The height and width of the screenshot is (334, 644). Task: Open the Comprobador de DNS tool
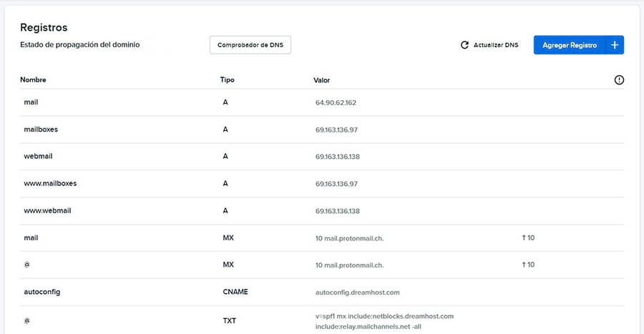pyautogui.click(x=250, y=45)
